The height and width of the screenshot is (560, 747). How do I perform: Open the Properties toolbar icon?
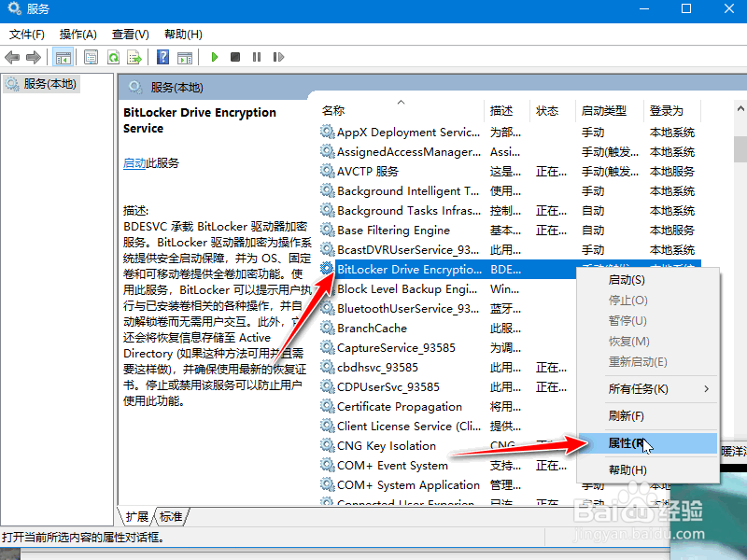[x=91, y=58]
